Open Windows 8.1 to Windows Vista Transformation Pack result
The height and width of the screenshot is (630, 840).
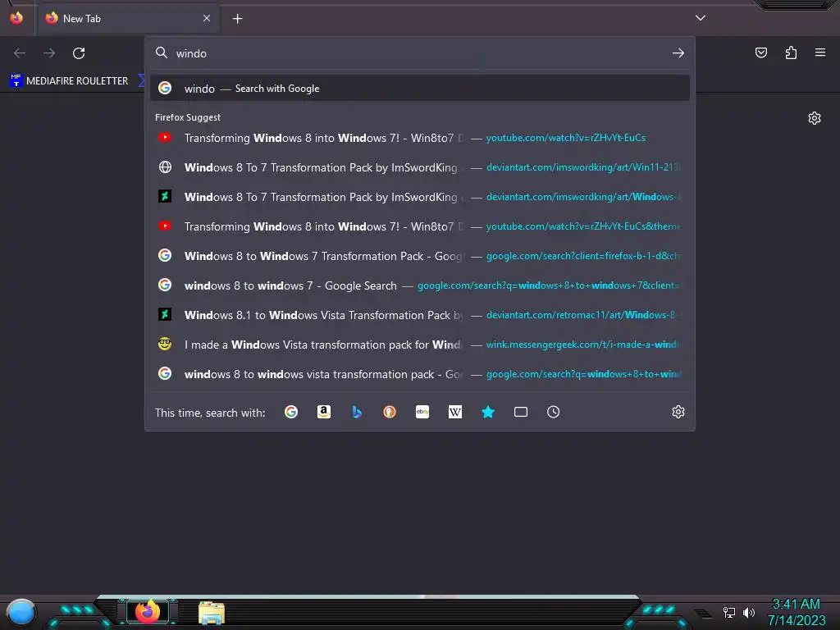tap(420, 315)
